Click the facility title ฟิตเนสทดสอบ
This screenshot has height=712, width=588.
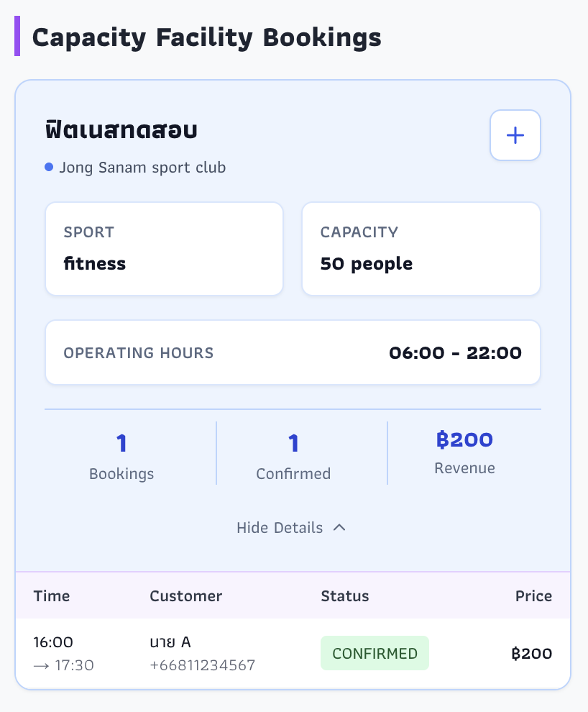pyautogui.click(x=121, y=130)
